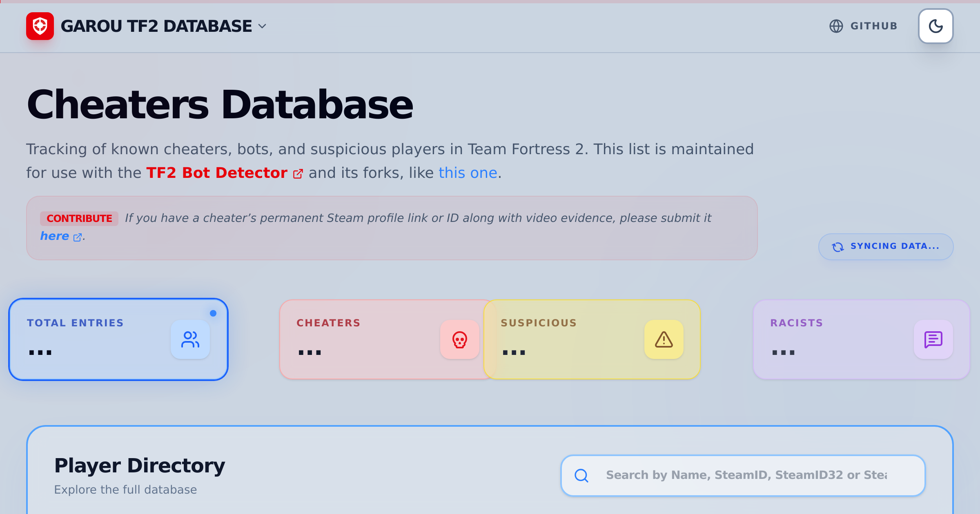Click the Syncing Data button

[886, 246]
